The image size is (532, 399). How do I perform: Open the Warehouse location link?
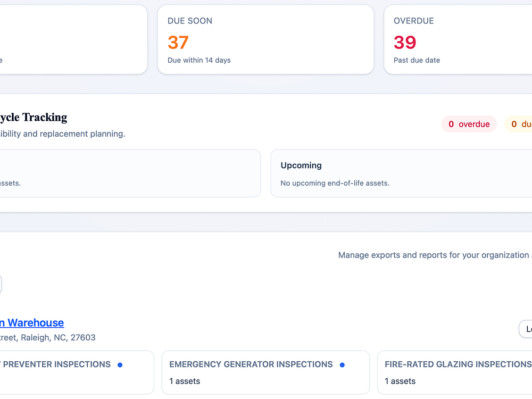click(x=32, y=323)
